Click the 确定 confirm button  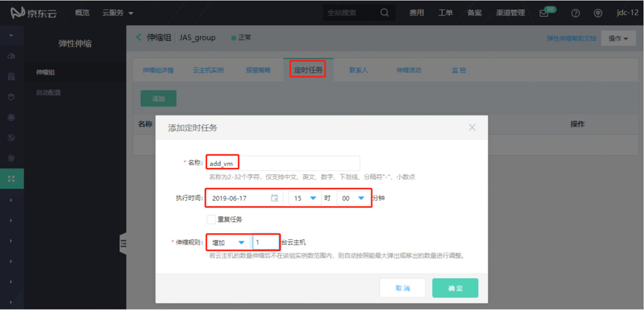[455, 287]
